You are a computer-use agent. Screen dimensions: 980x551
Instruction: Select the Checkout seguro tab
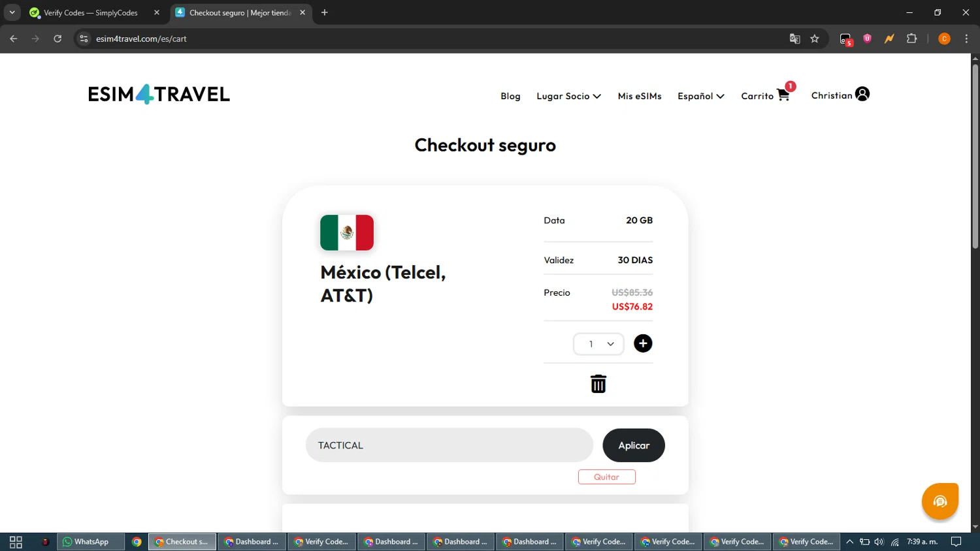click(x=240, y=12)
